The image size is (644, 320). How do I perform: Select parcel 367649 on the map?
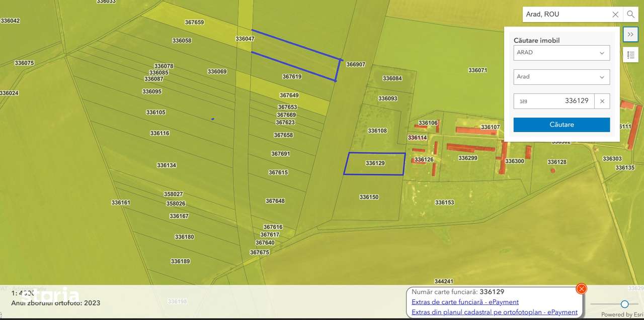point(289,95)
